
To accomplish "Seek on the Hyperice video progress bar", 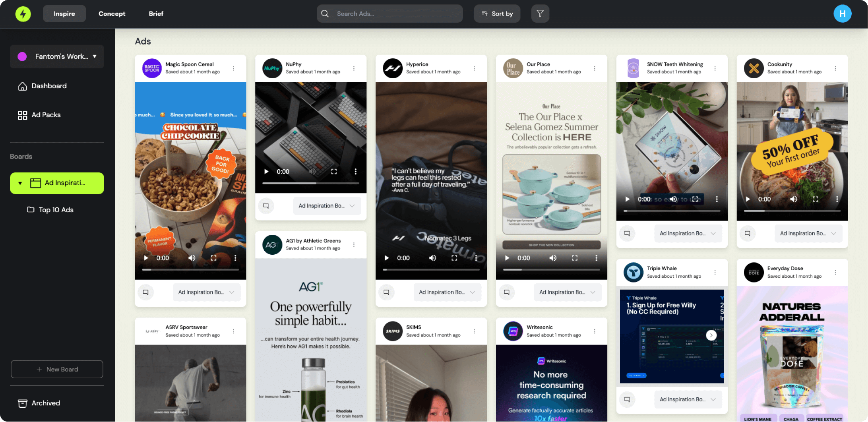I will pyautogui.click(x=431, y=270).
